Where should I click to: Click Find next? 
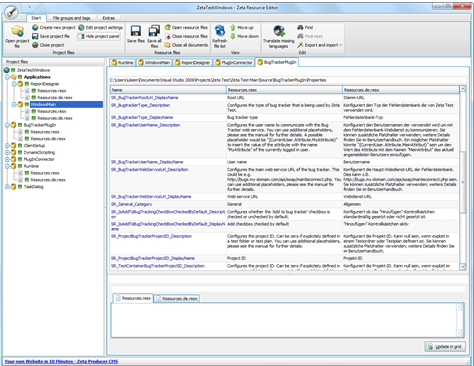pyautogui.click(x=310, y=36)
